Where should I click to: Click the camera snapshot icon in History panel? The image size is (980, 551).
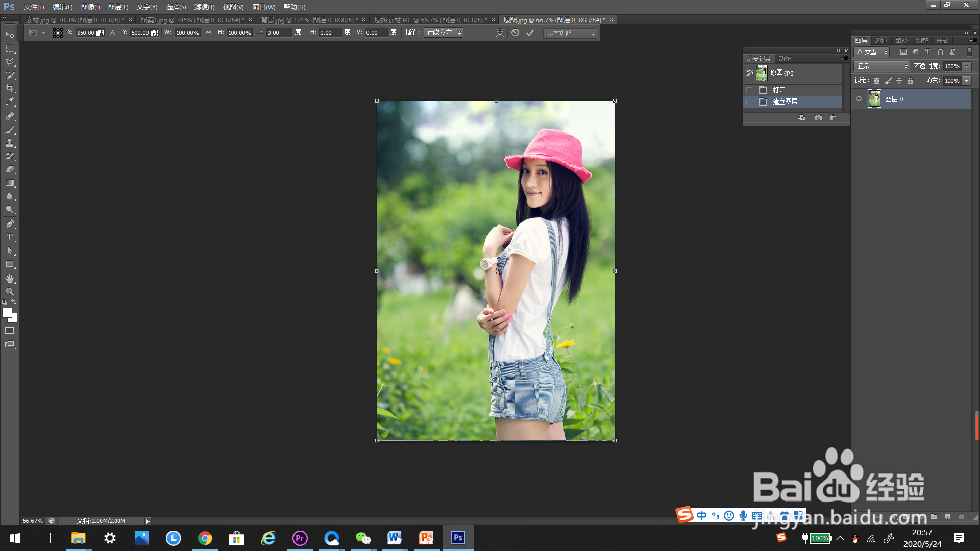pyautogui.click(x=818, y=118)
